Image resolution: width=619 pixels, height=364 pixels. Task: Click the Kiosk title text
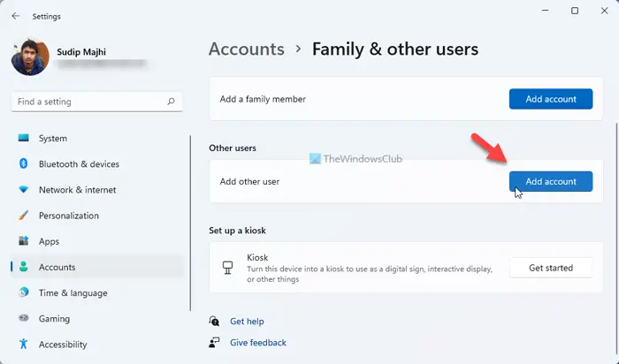257,257
